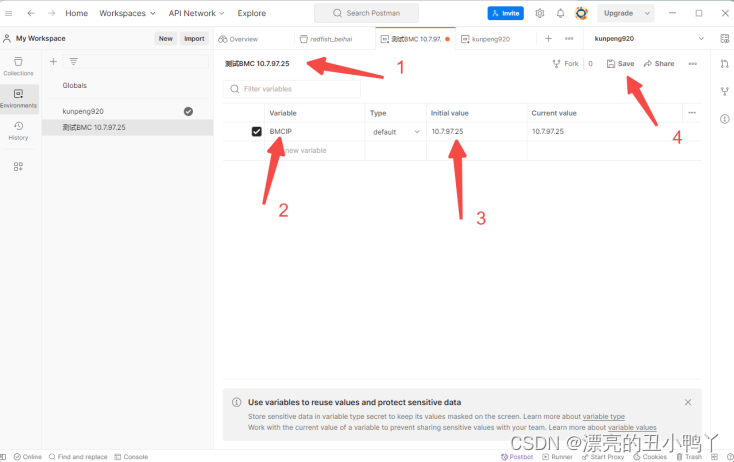Open the Environments sidebar section

[18, 98]
